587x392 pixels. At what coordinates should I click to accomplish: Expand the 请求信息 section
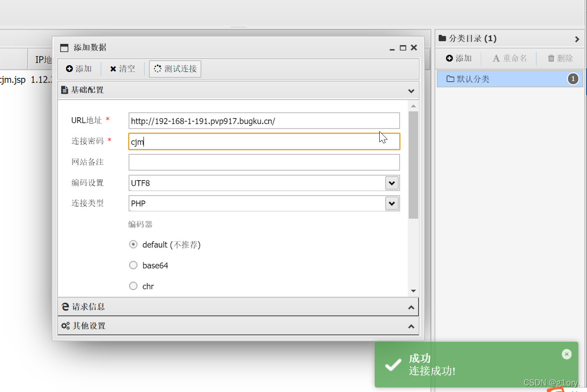click(411, 307)
